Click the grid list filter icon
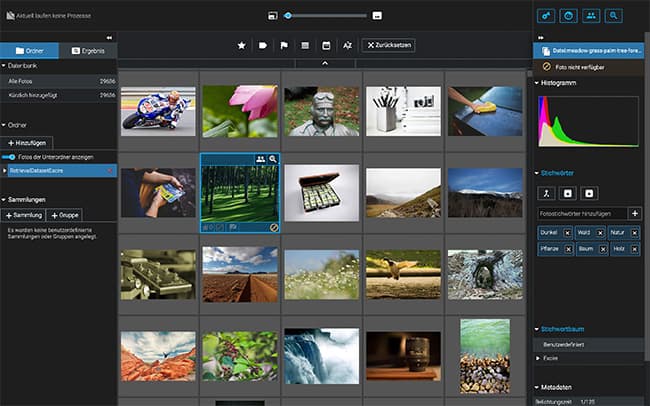The width and height of the screenshot is (650, 406). [305, 46]
